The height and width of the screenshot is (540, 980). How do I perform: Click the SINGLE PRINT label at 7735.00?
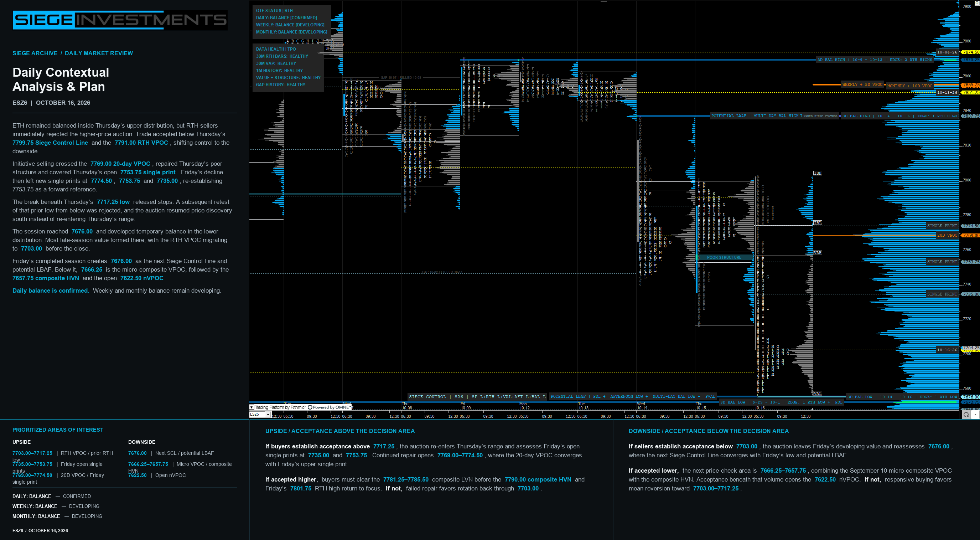[x=942, y=294]
